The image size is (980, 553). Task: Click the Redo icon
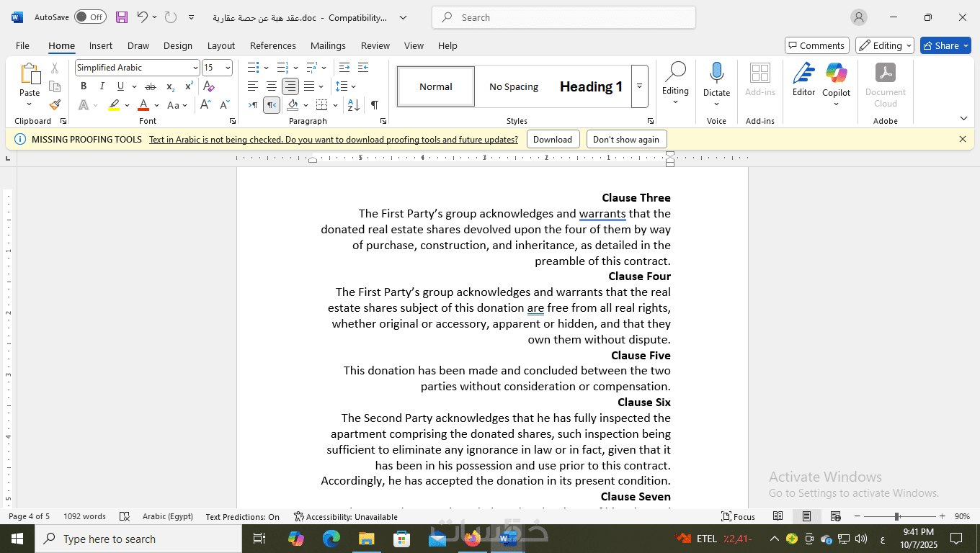pyautogui.click(x=171, y=17)
